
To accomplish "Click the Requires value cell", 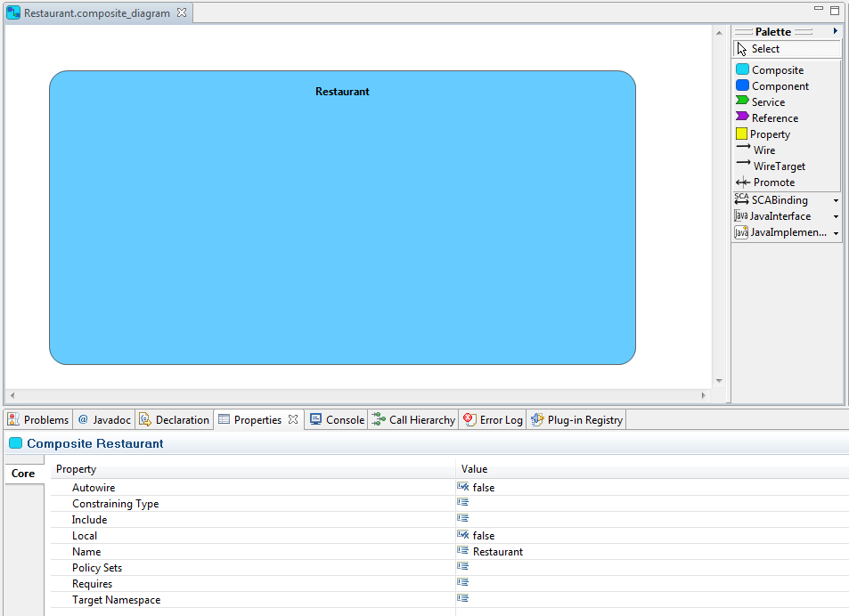I will 652,584.
